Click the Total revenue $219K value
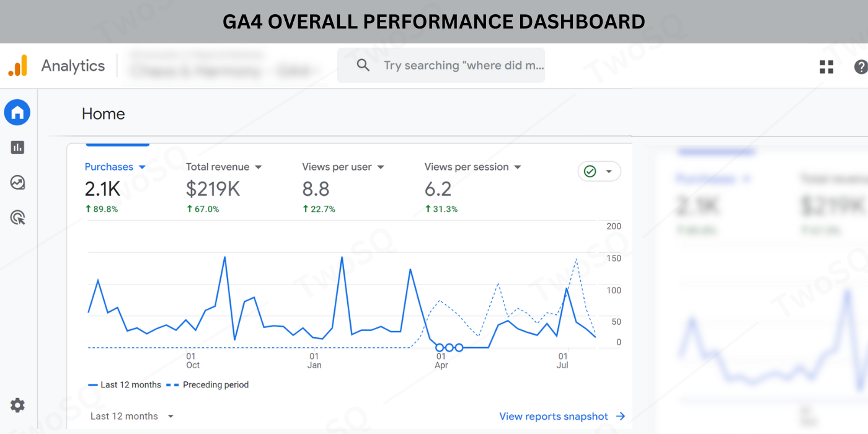Screen dimensions: 868x434 (213, 189)
